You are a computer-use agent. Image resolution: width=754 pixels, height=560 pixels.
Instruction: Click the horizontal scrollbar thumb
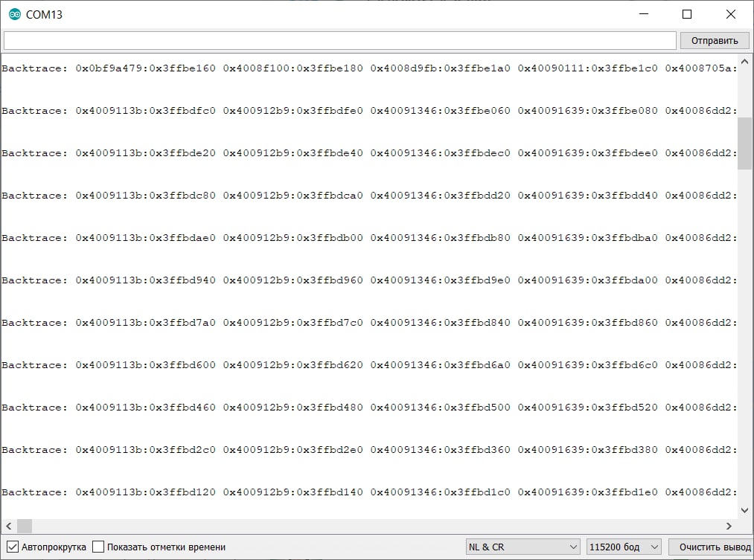pyautogui.click(x=25, y=526)
